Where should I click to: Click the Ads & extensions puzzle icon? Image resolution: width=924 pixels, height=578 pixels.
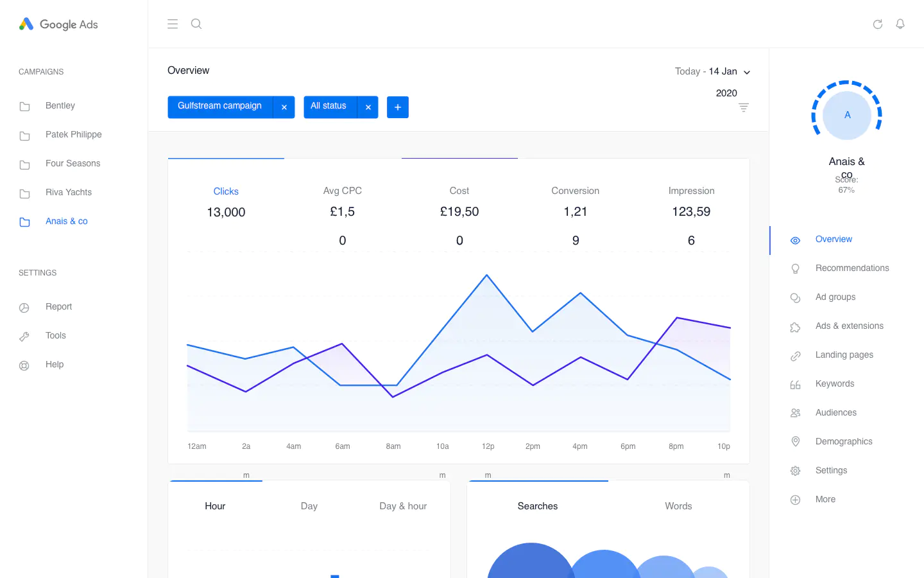coord(795,327)
